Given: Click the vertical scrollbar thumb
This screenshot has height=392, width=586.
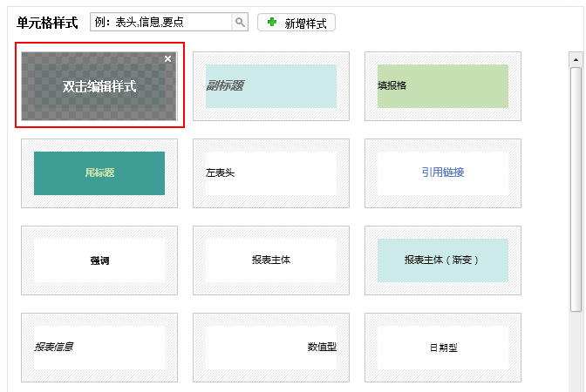Looking at the screenshot, I should click(x=576, y=189).
